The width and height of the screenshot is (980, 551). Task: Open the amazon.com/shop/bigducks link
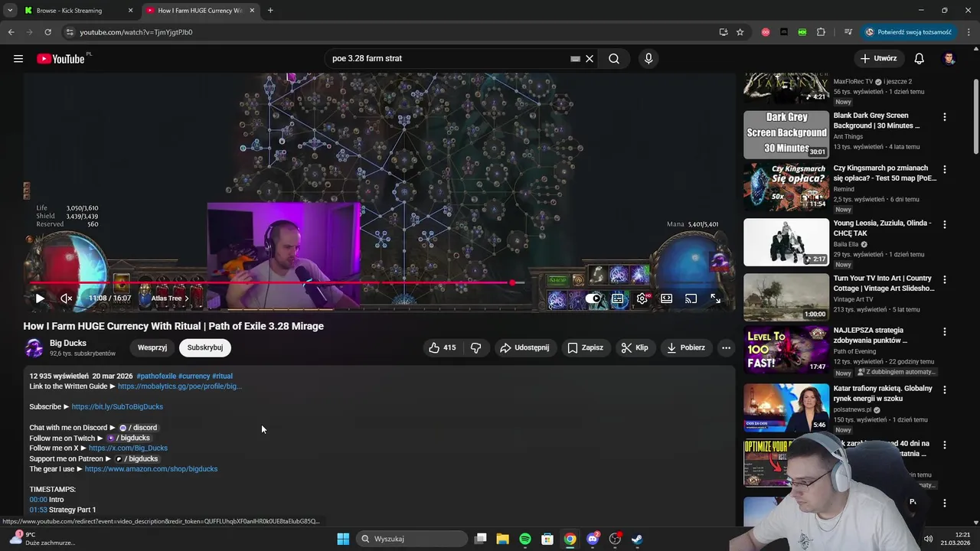151,469
